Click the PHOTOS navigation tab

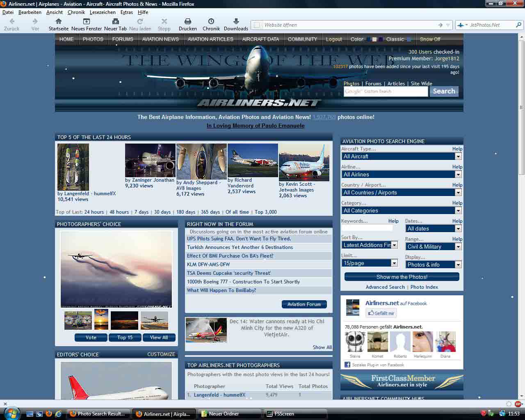[93, 39]
